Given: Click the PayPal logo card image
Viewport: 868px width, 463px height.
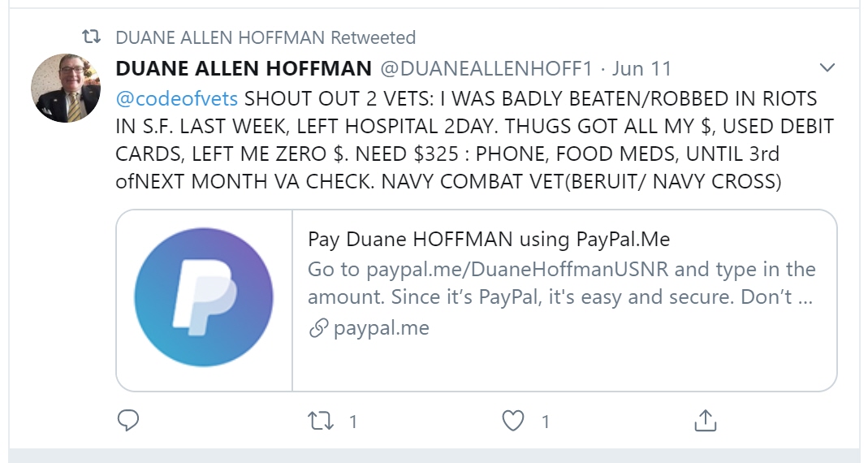Looking at the screenshot, I should pyautogui.click(x=204, y=300).
